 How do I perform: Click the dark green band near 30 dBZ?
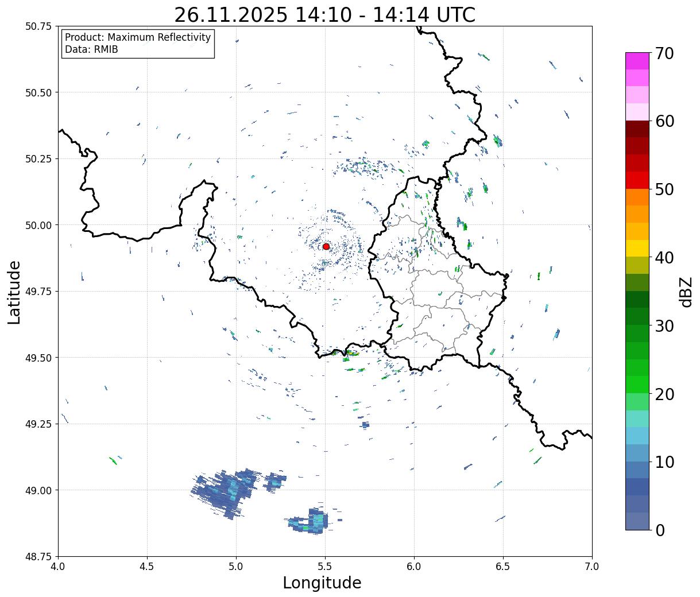(x=637, y=316)
